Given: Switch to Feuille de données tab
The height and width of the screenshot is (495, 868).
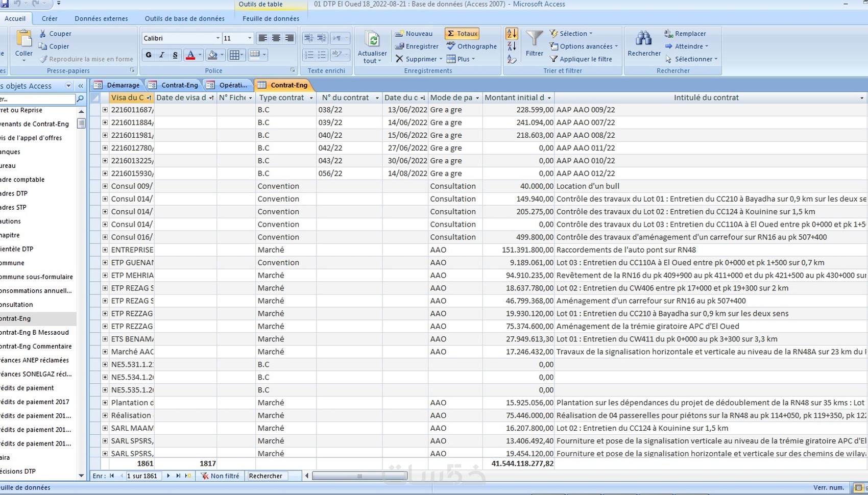Looking at the screenshot, I should tap(271, 18).
